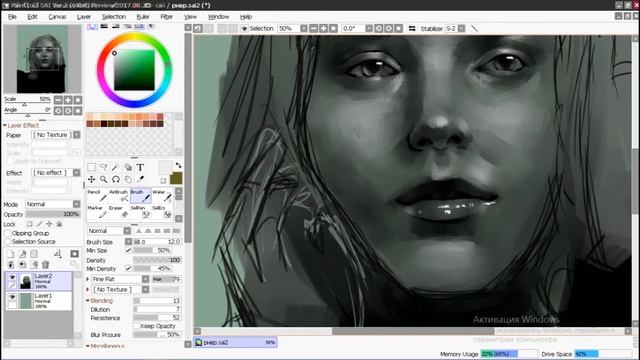Zoom out with the minus button in toolbar
The width and height of the screenshot is (640, 360).
pyautogui.click(x=313, y=29)
